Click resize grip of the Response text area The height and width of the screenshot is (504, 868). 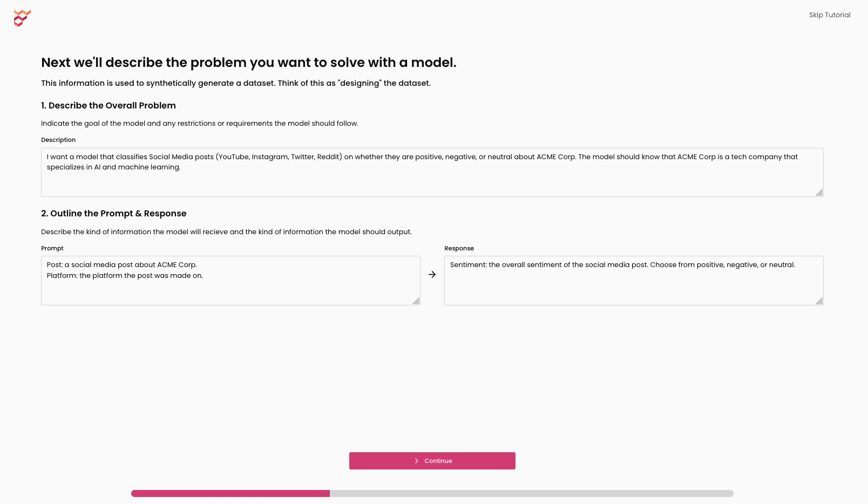click(819, 301)
